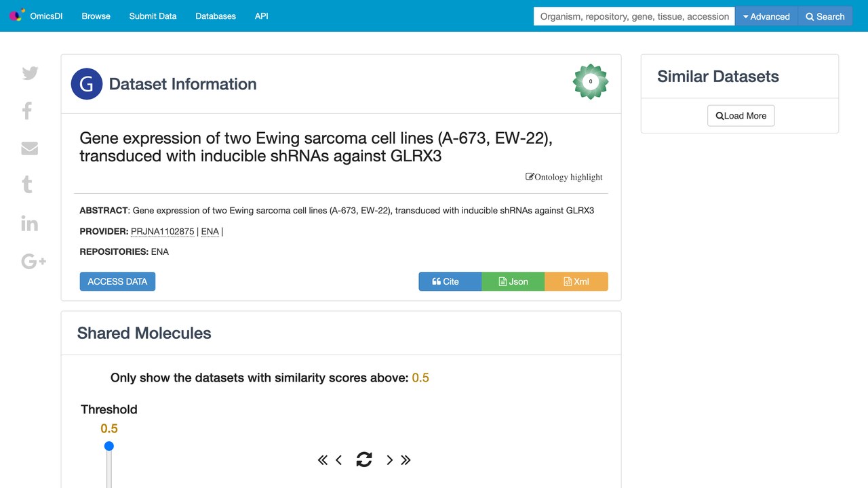The image size is (868, 488).
Task: Refresh the shared molecules view
Action: click(364, 460)
